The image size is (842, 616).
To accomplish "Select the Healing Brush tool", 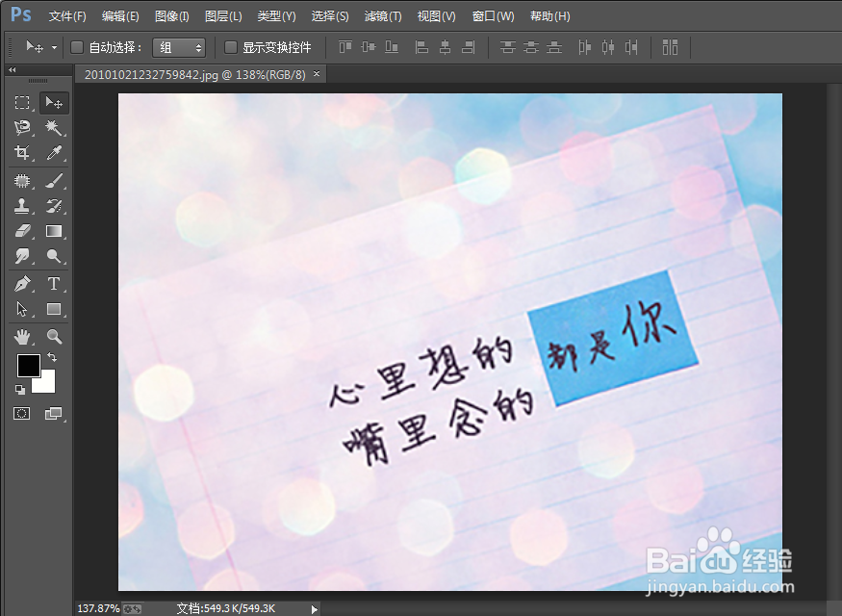I will [22, 181].
